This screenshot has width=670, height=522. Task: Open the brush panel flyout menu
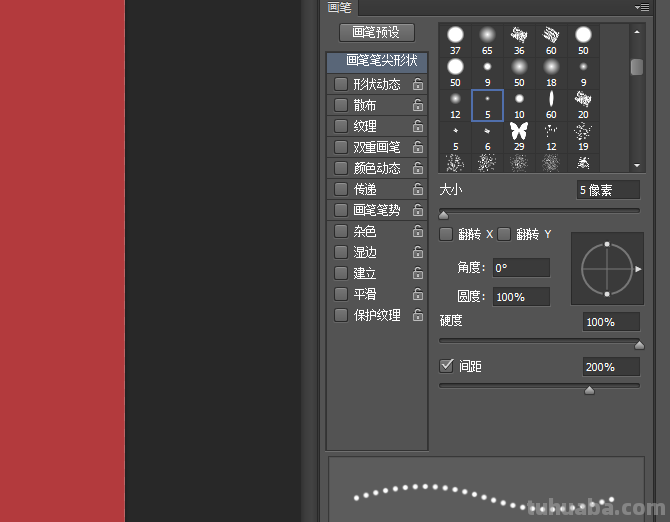640,7
